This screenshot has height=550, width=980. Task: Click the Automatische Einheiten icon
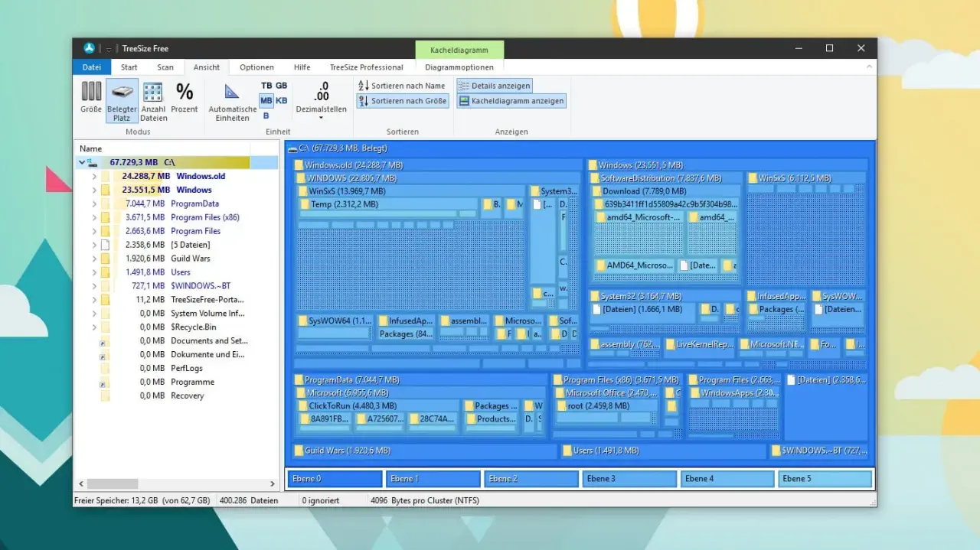pyautogui.click(x=232, y=92)
